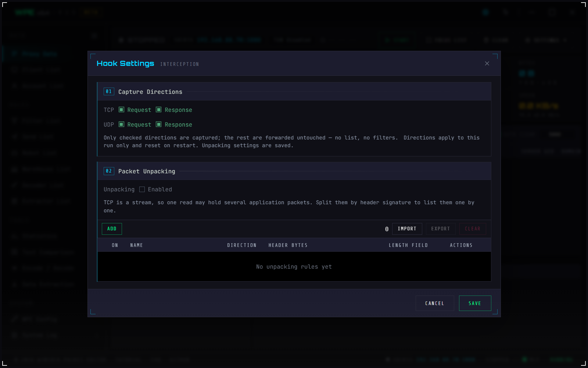Select the ON column header
The height and width of the screenshot is (368, 588).
point(115,245)
